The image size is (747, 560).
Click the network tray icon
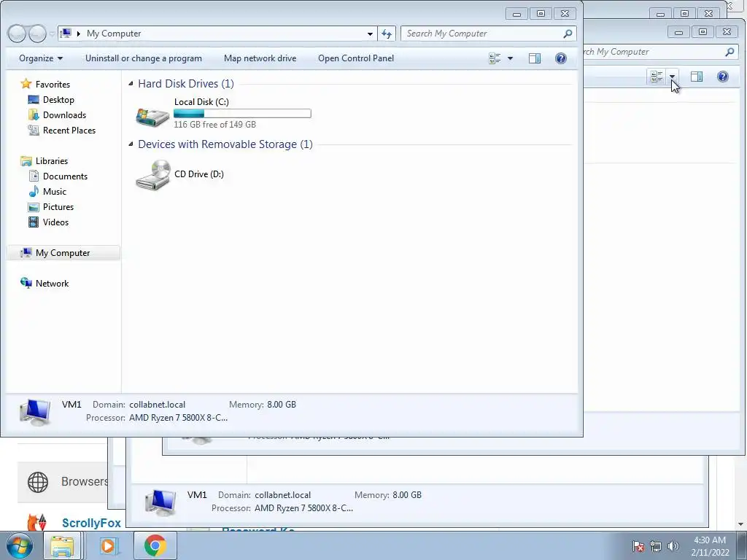[656, 546]
